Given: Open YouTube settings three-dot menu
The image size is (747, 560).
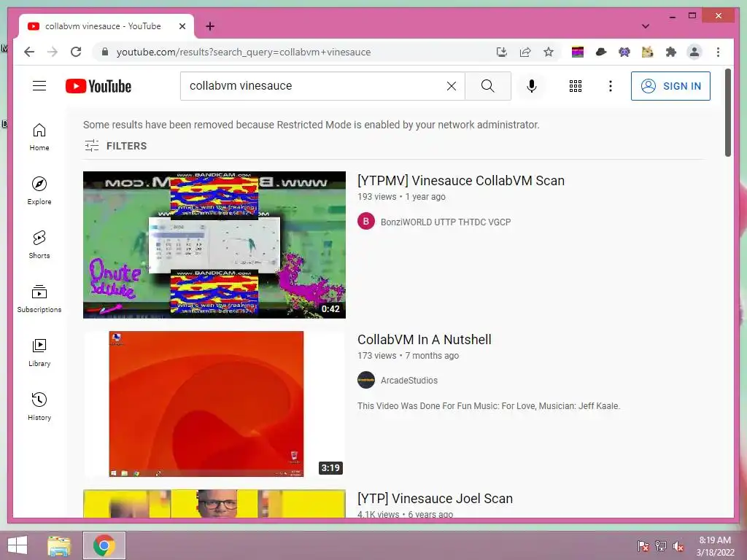Looking at the screenshot, I should pos(611,86).
